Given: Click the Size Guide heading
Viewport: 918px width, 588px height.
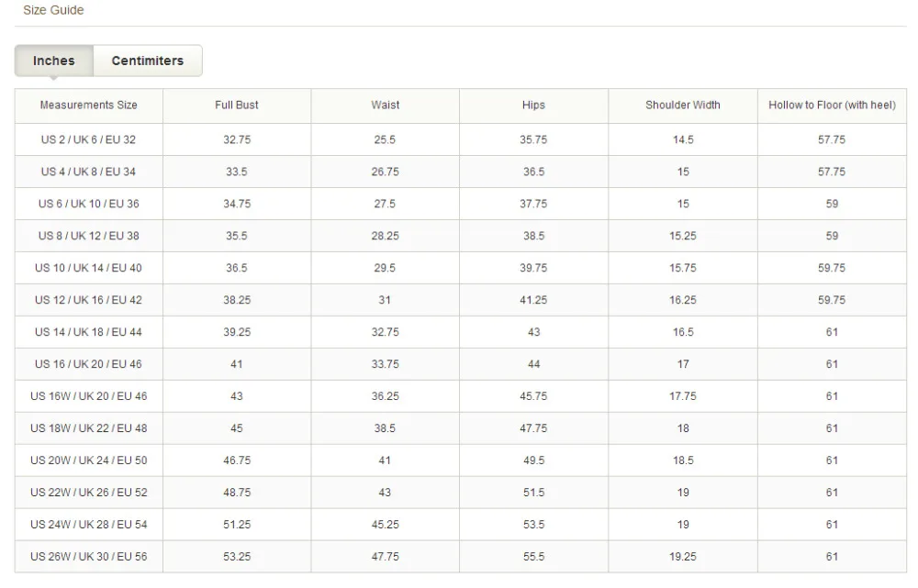Looking at the screenshot, I should point(53,10).
